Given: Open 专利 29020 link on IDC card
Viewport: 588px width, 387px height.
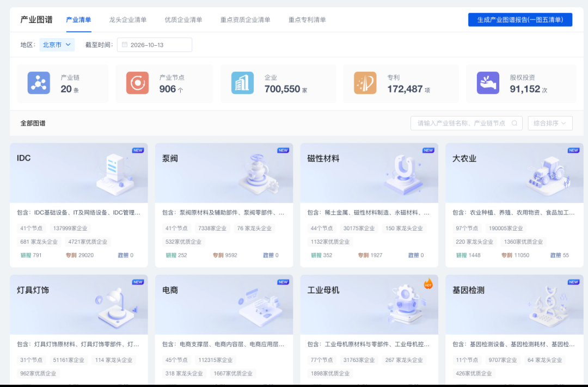Looking at the screenshot, I should (79, 255).
